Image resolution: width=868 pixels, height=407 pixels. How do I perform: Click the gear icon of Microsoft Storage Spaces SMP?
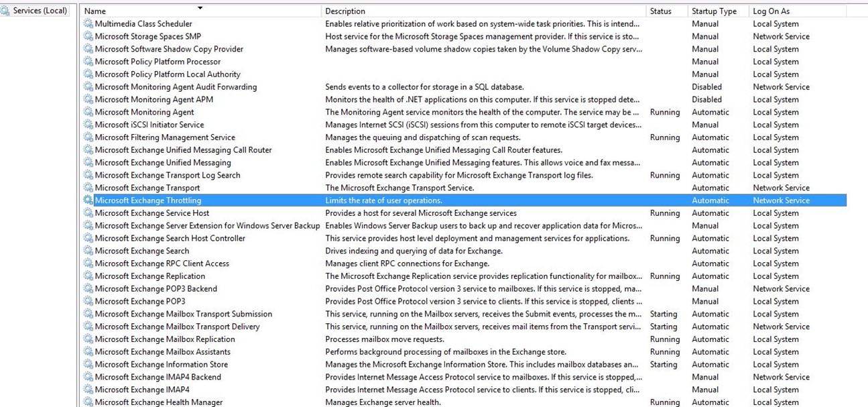coord(88,36)
